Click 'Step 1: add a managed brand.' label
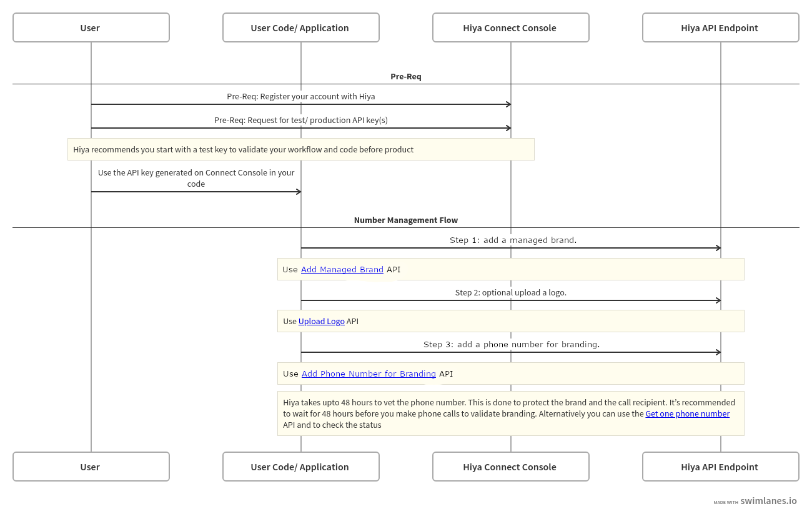812x519 pixels. click(x=513, y=240)
